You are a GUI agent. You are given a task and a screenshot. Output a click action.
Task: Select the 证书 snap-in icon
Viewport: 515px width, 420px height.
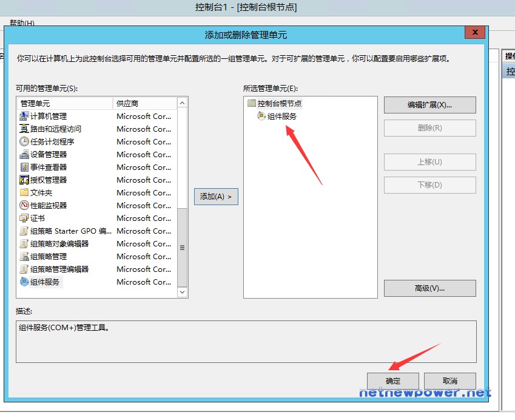coord(24,218)
